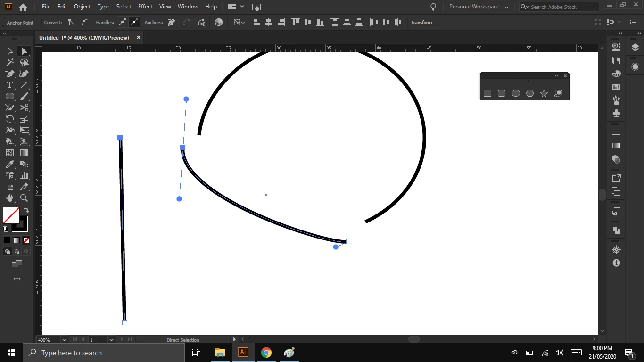Open the Layers panel icon
The height and width of the screenshot is (362, 644).
(x=635, y=47)
